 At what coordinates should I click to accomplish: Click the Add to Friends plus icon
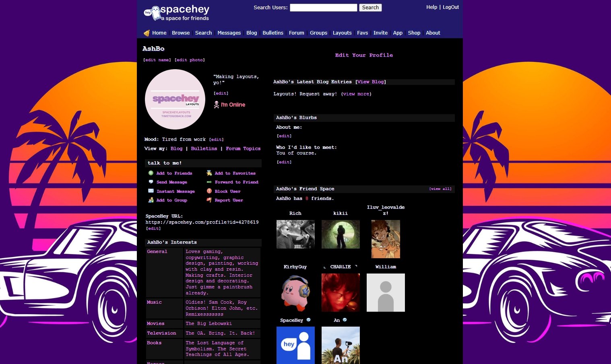coord(151,173)
